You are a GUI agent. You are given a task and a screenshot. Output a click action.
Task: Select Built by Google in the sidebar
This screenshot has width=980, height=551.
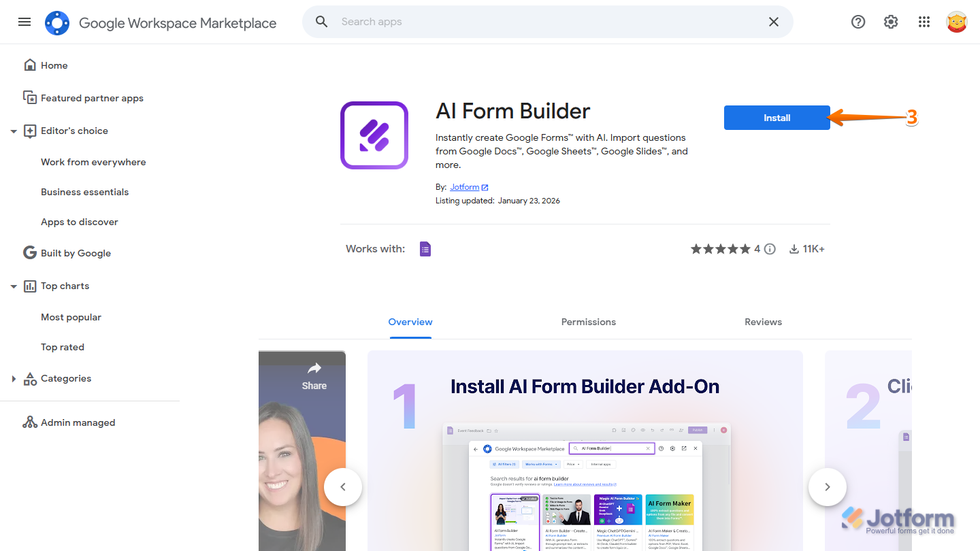(75, 252)
